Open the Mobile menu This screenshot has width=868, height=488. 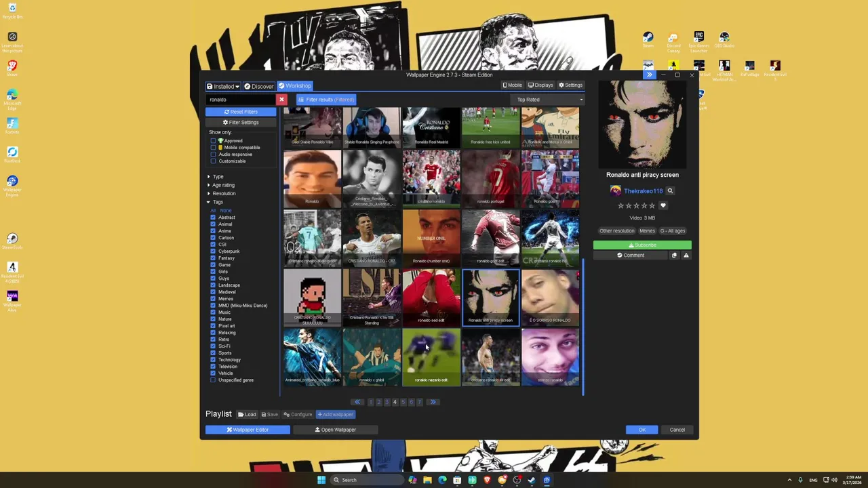(x=512, y=85)
